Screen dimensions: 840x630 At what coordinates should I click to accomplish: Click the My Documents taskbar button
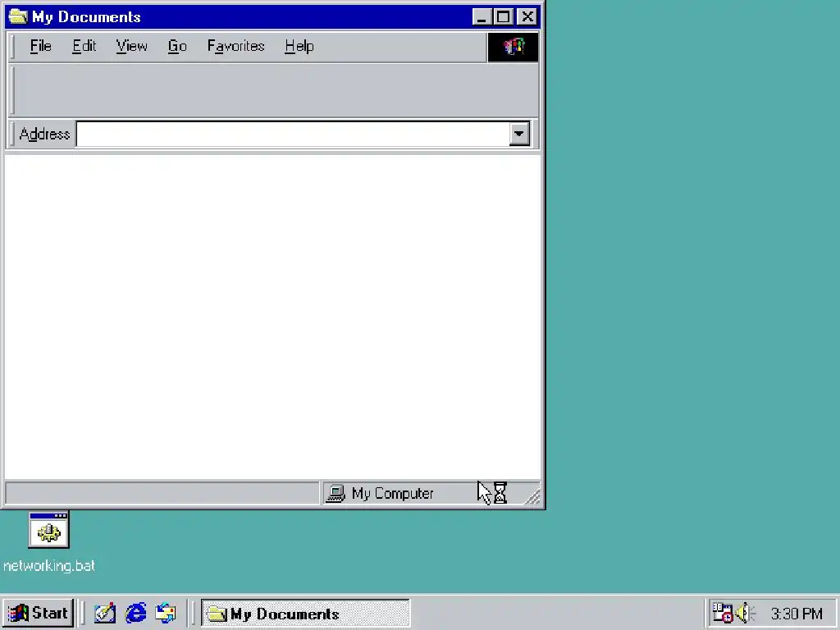[x=305, y=613]
